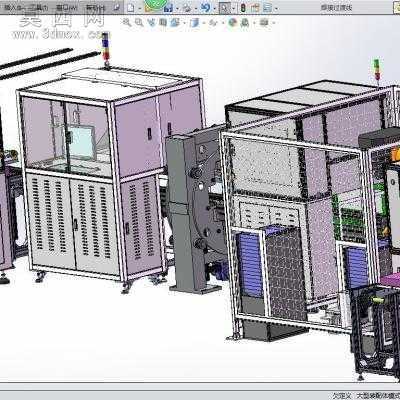
Task: Select the right cabinet signal tower light
Action: click(x=377, y=70)
